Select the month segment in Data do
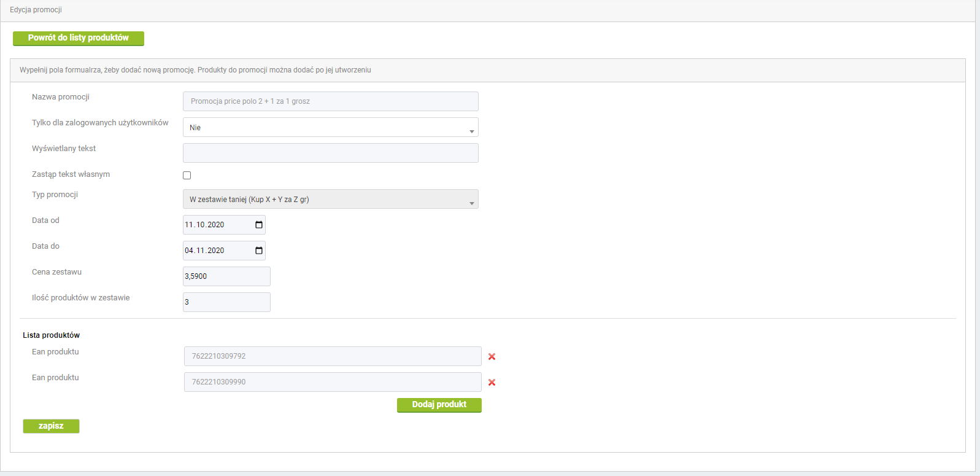 (x=200, y=251)
